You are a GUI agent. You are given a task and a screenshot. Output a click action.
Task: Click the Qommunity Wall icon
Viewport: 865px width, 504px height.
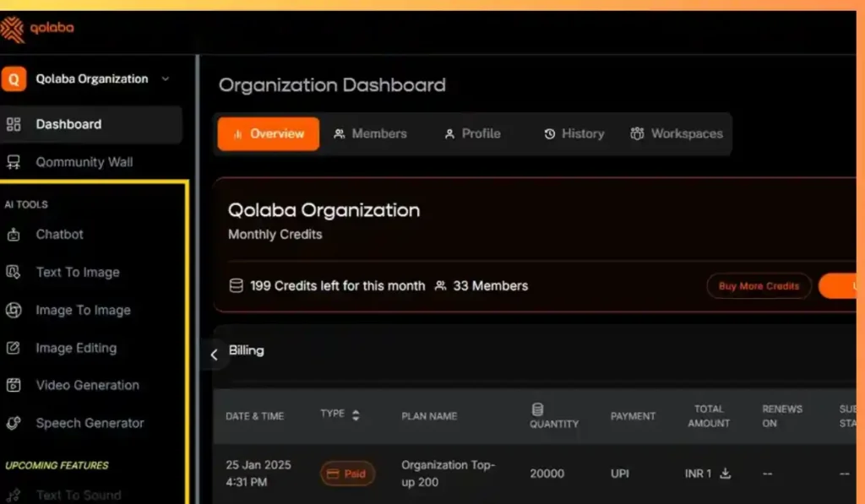click(14, 162)
